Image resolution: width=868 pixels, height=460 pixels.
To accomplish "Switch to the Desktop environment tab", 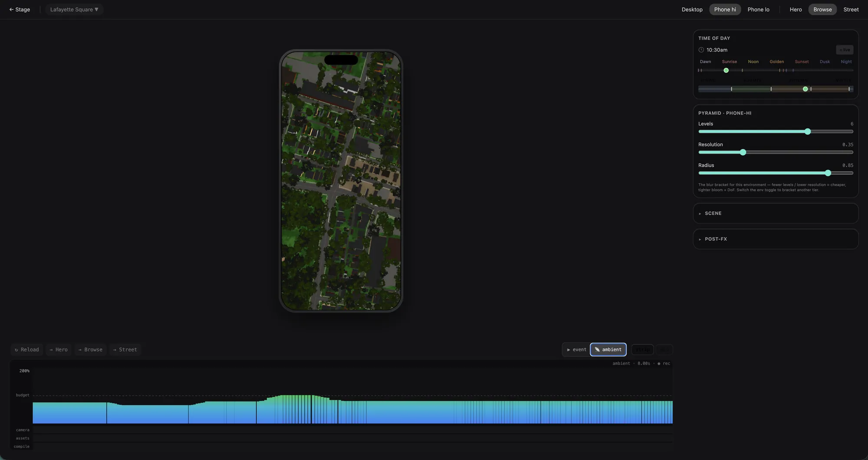I will click(x=692, y=10).
